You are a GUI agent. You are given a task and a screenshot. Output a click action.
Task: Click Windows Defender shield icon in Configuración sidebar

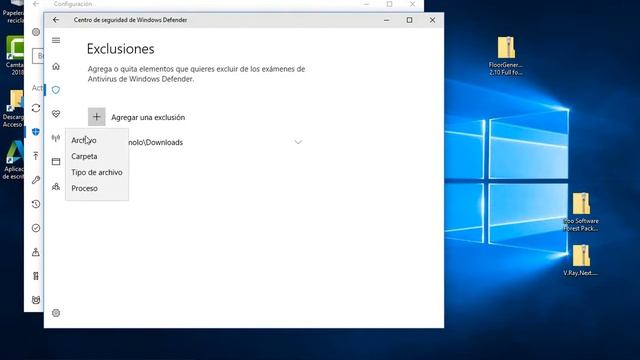click(36, 132)
